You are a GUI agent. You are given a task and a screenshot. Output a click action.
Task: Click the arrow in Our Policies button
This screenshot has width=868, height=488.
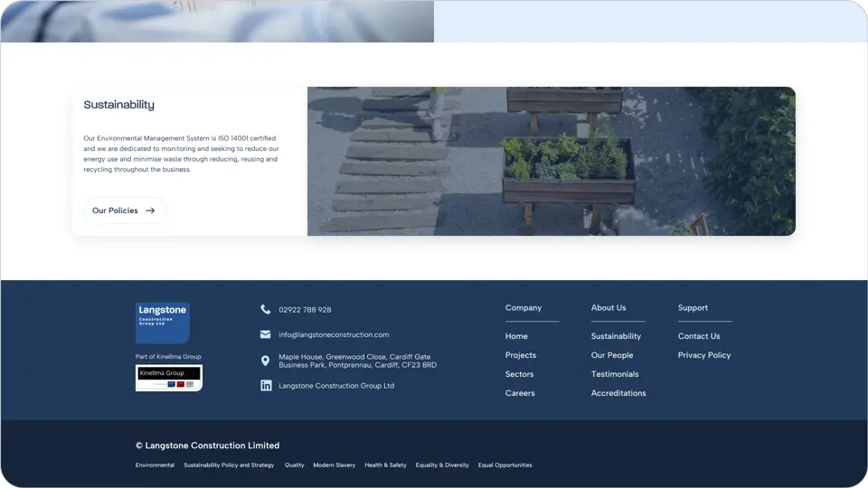coord(150,211)
